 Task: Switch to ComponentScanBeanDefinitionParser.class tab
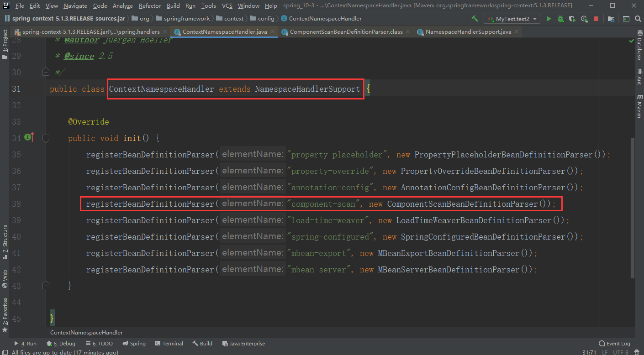pos(346,32)
